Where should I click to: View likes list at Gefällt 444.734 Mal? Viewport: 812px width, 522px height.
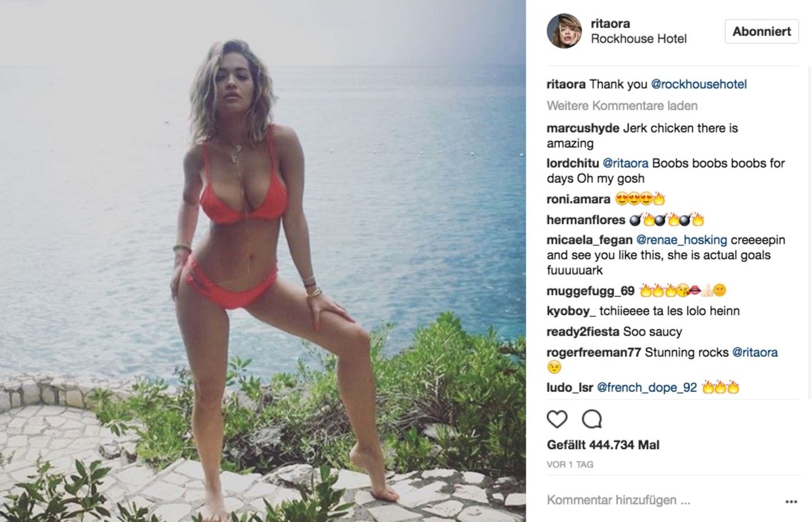(603, 445)
